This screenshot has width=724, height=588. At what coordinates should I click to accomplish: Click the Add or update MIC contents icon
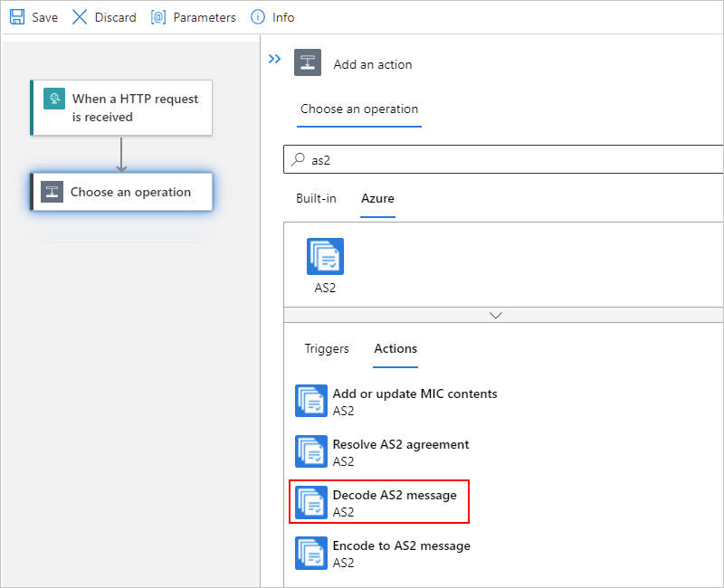[311, 402]
